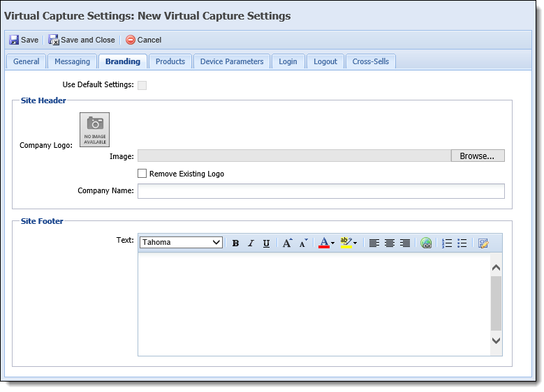Check Remove Existing Logo checkbox
Image resolution: width=544 pixels, height=392 pixels.
tap(142, 173)
